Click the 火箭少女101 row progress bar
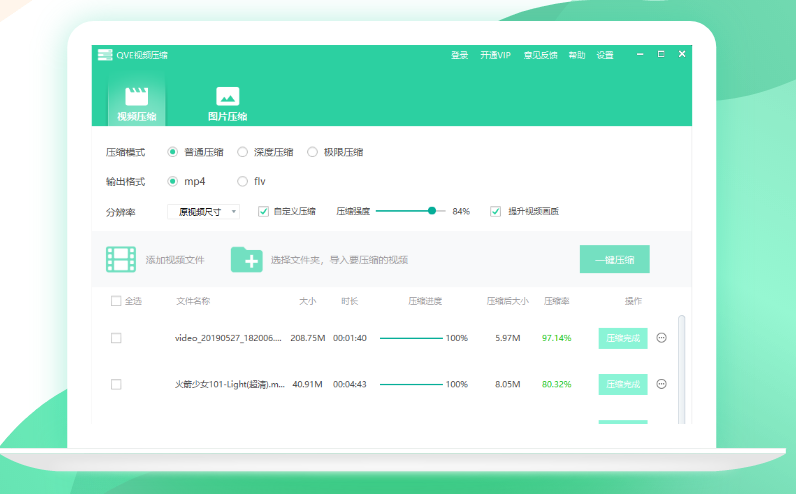 [x=411, y=384]
